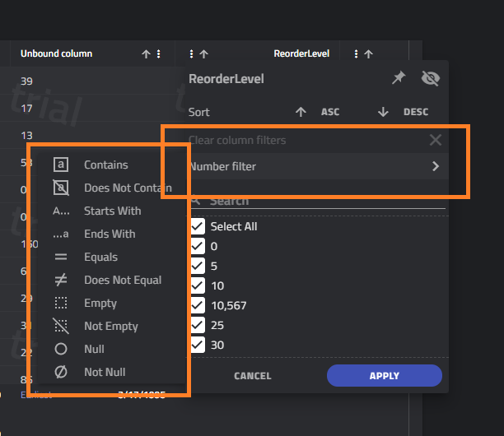Uncheck the value 5 checkbox
Screen dimensions: 504x436
click(197, 266)
